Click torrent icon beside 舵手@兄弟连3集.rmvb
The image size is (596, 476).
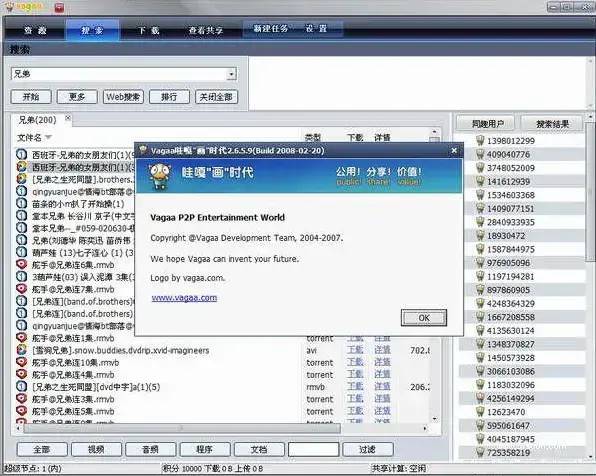pyautogui.click(x=21, y=399)
